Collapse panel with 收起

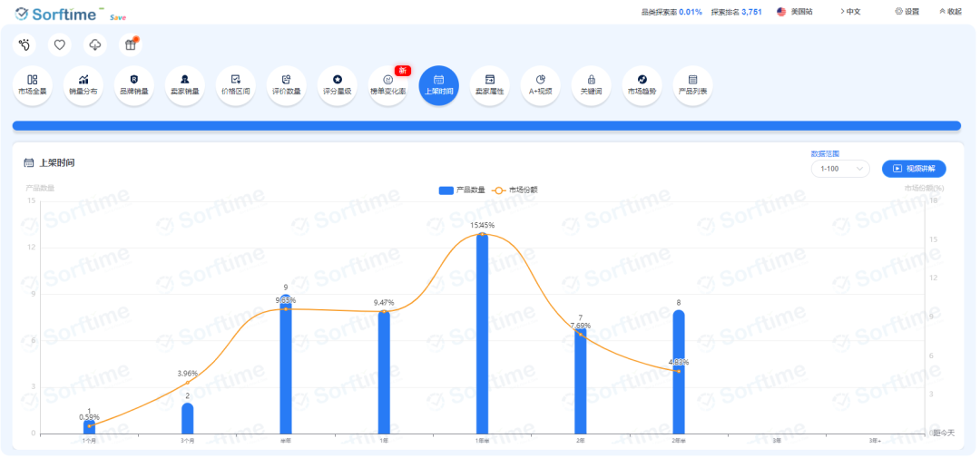coord(950,11)
